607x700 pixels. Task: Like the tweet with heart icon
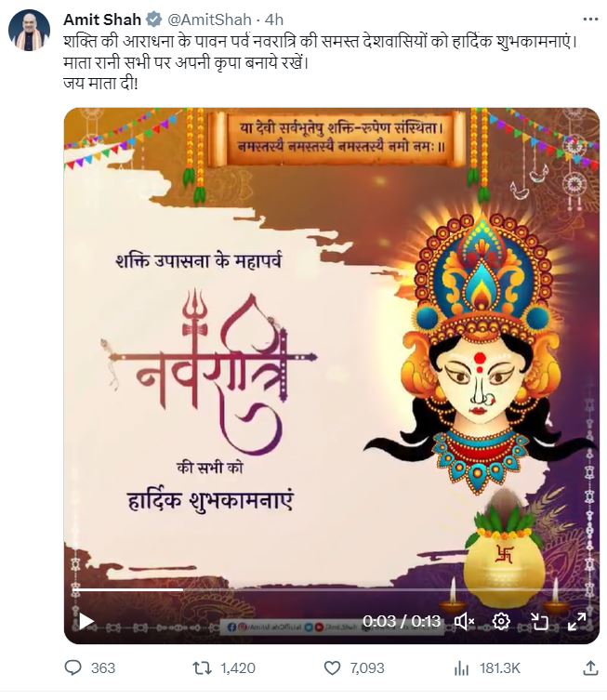[332, 667]
